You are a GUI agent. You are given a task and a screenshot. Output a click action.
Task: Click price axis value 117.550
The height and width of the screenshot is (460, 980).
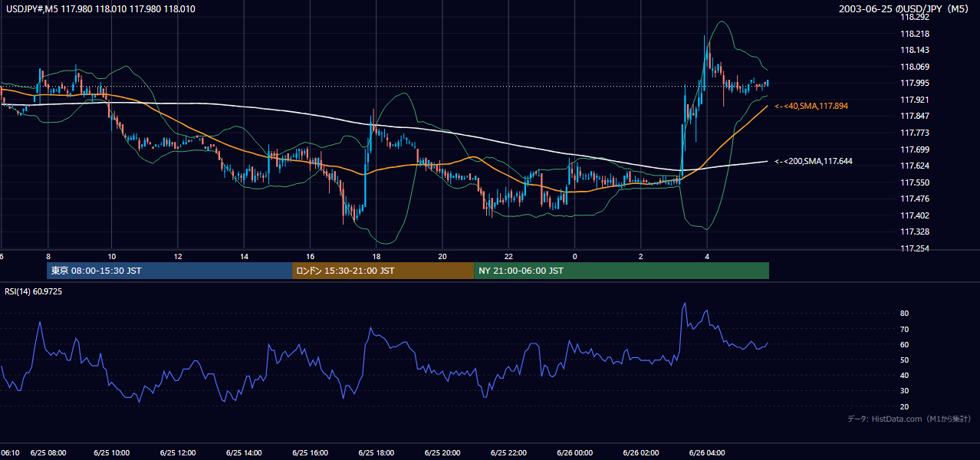click(x=915, y=182)
